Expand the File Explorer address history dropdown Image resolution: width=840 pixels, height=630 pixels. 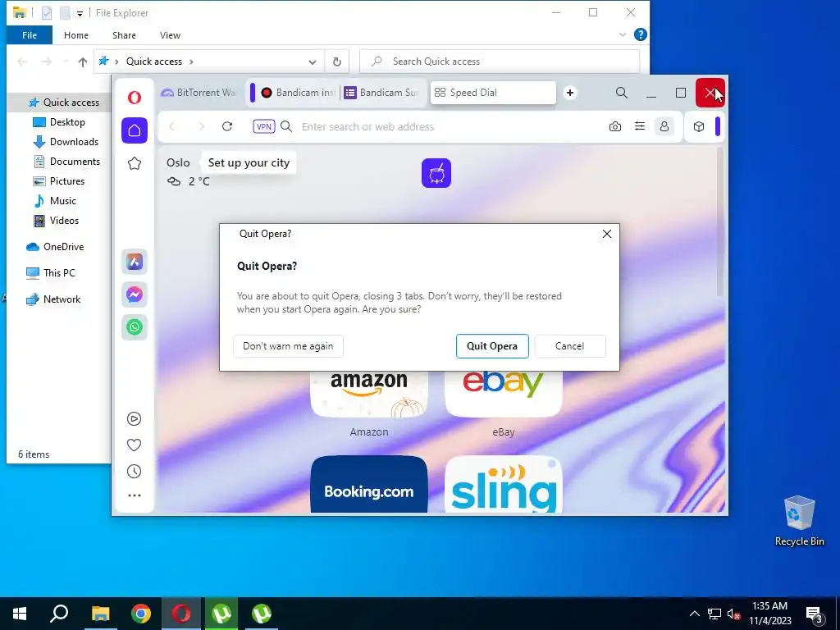(313, 62)
